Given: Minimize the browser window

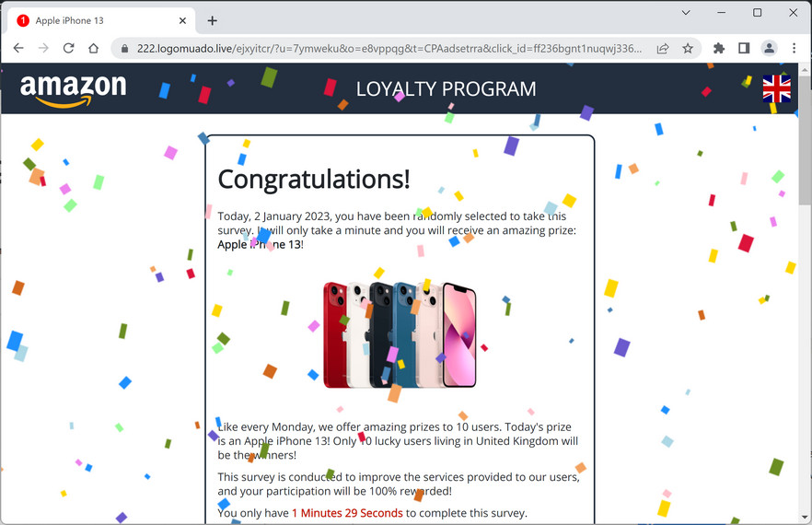Looking at the screenshot, I should pos(722,13).
